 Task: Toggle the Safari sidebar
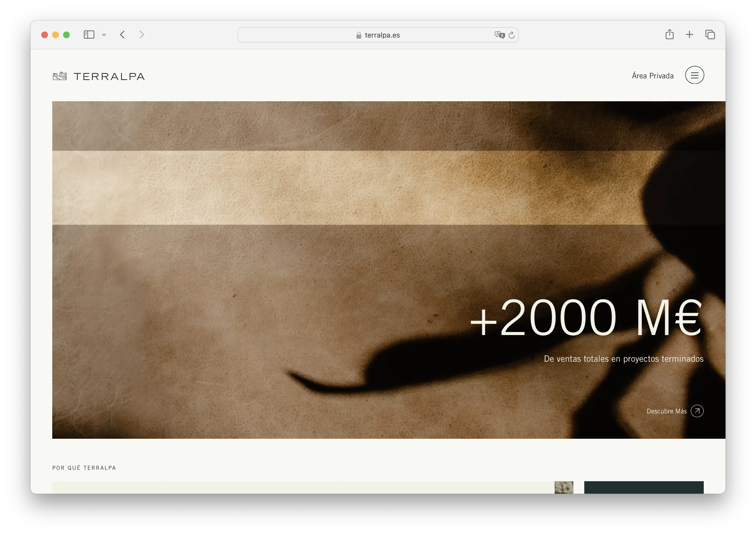(x=89, y=35)
